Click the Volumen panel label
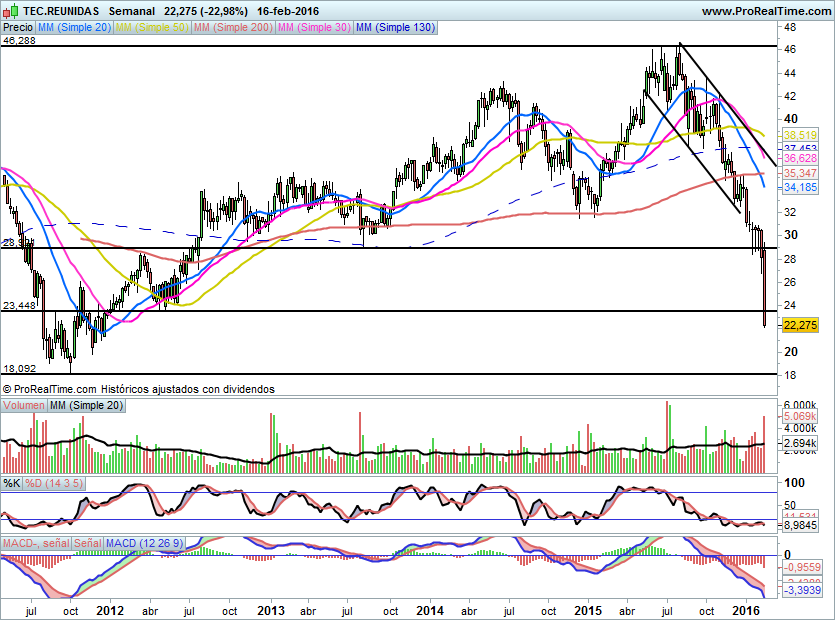The image size is (835, 620). click(x=24, y=404)
